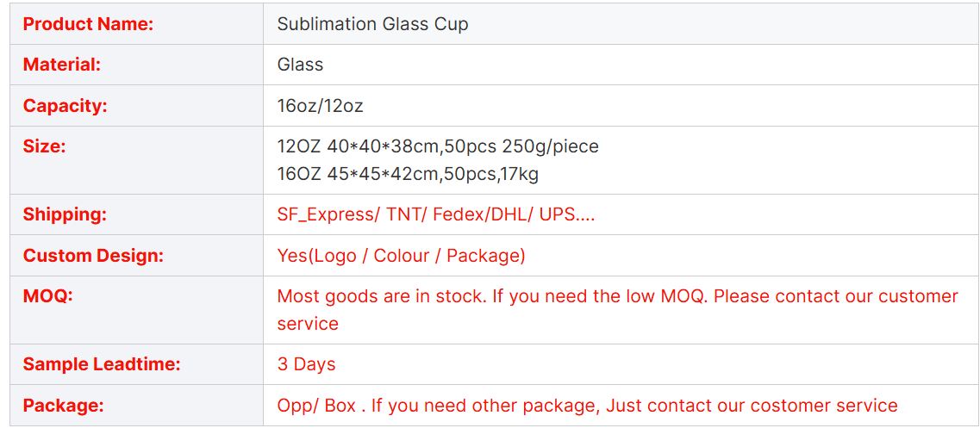Viewport: 980px width, 428px height.
Task: Click the 16OZ 45*45*42cm size line
Action: (408, 174)
